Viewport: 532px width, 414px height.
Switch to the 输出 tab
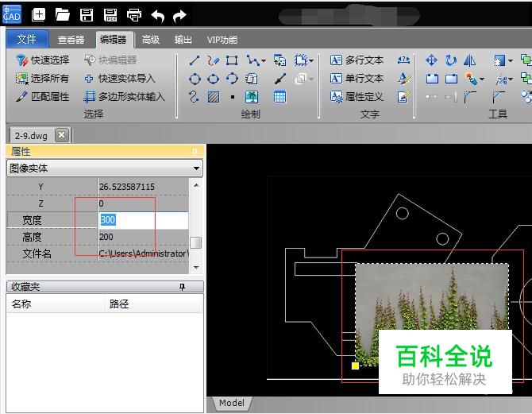(183, 40)
